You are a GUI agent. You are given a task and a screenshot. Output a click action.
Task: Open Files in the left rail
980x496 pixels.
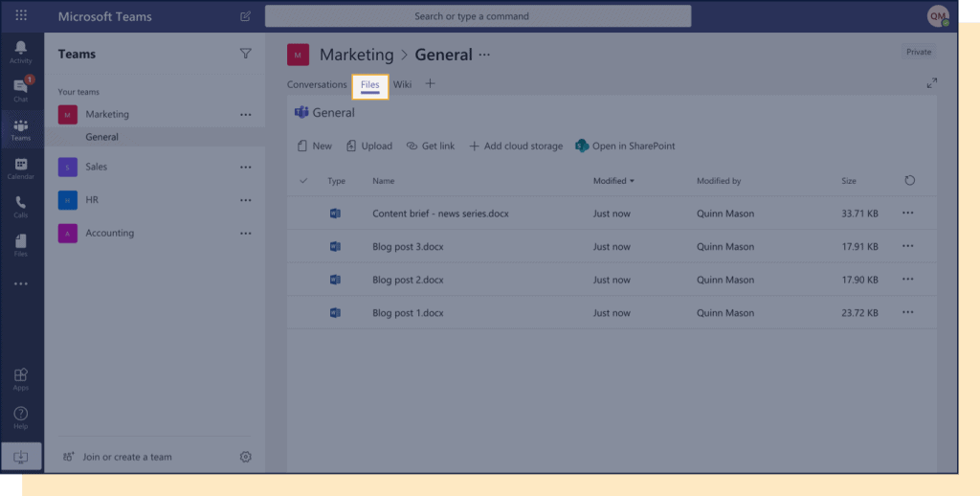pyautogui.click(x=21, y=246)
